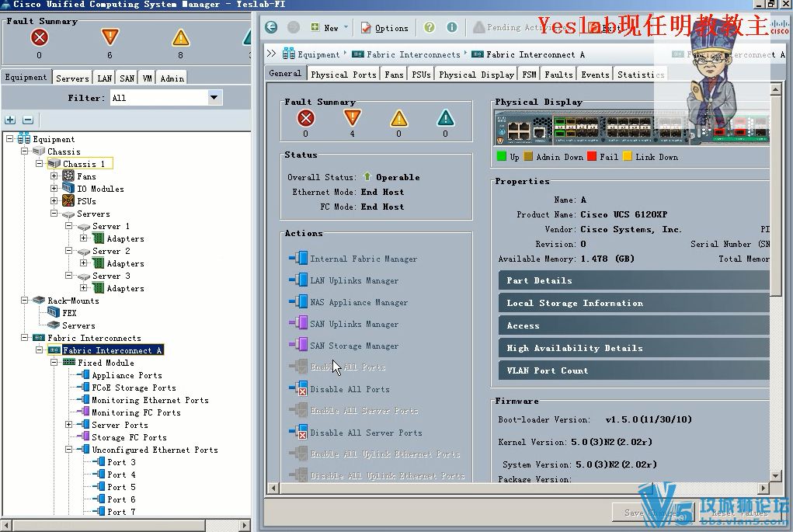Click major fault icon in left Fault Summary
Image resolution: width=793 pixels, height=532 pixels.
(x=110, y=37)
